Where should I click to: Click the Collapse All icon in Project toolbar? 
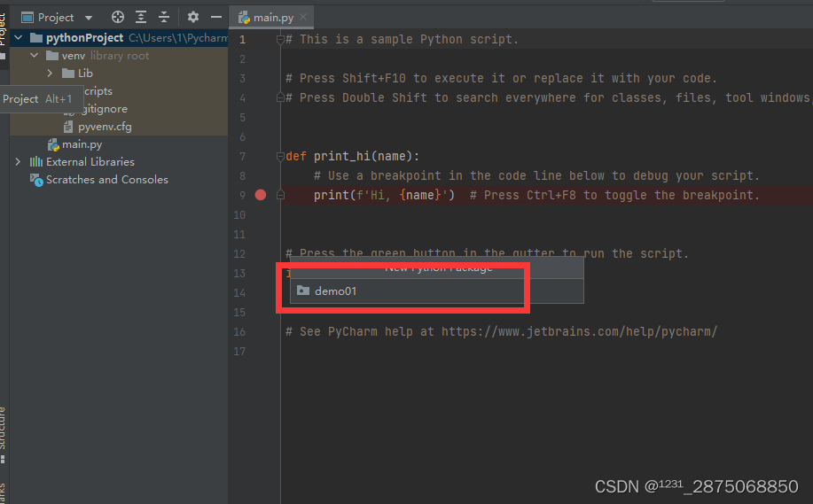[x=164, y=17]
